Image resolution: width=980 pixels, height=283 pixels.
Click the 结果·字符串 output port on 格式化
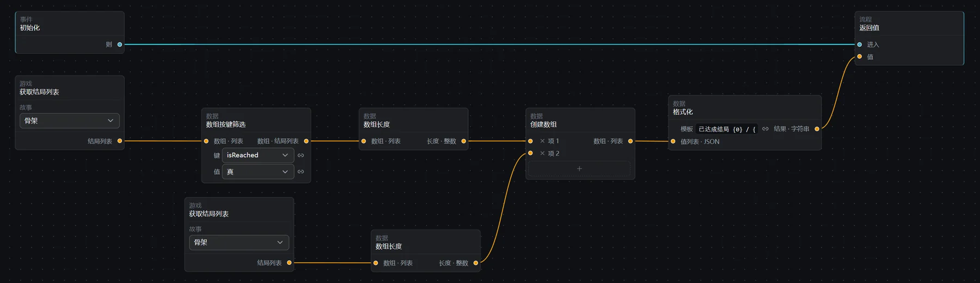(817, 129)
